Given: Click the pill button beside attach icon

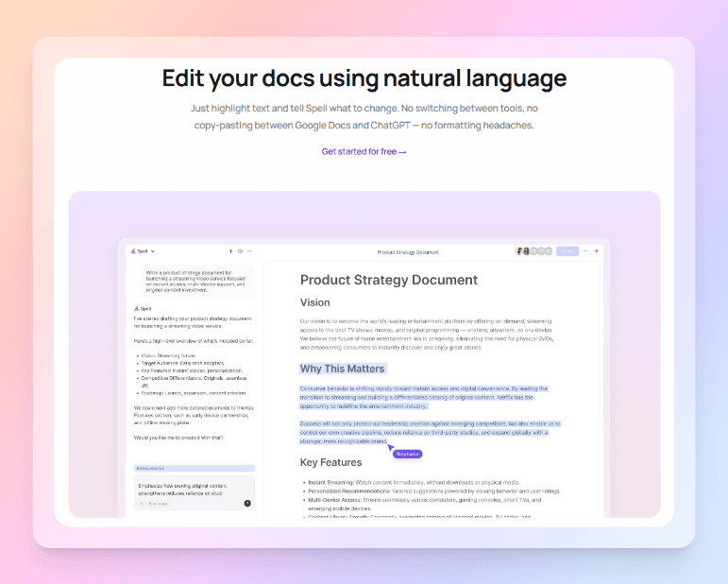Looking at the screenshot, I should 159,504.
